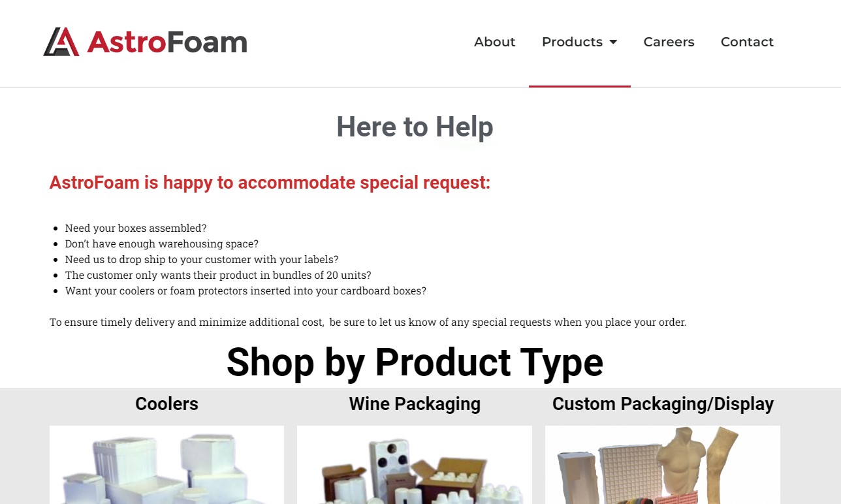Select the Coolers category heading
Viewport: 841px width, 504px height.
167,403
